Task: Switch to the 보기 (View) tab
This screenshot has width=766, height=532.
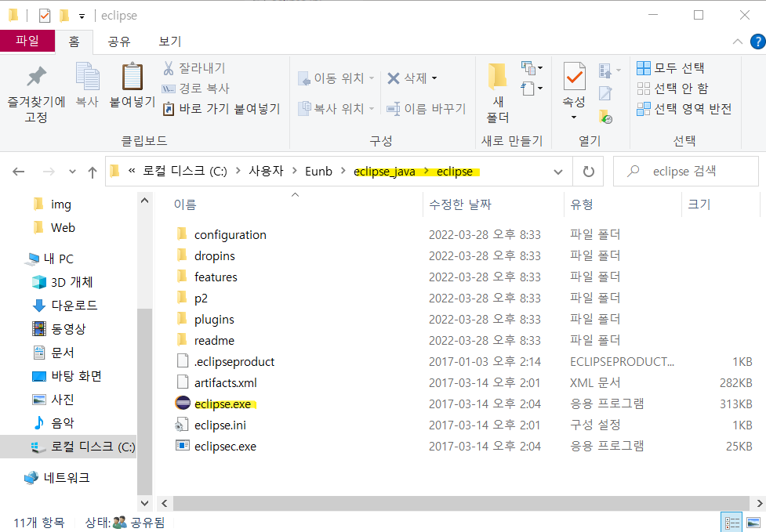Action: coord(170,42)
